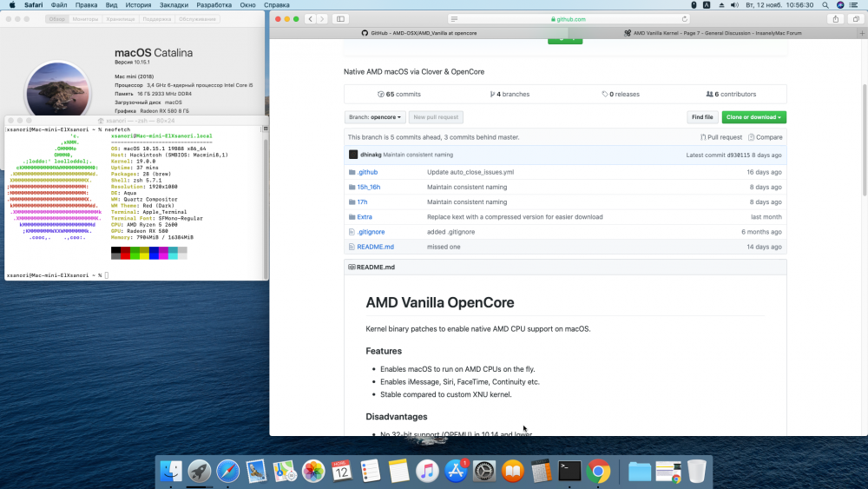This screenshot has width=868, height=489.
Task: Open Photos app in the Dock
Action: click(x=313, y=472)
